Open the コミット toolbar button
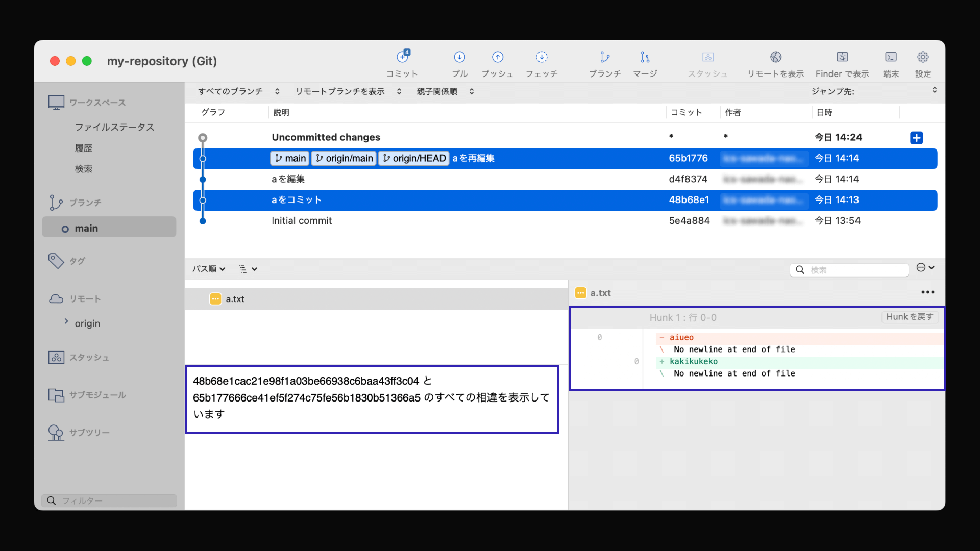980x551 pixels. coord(402,63)
